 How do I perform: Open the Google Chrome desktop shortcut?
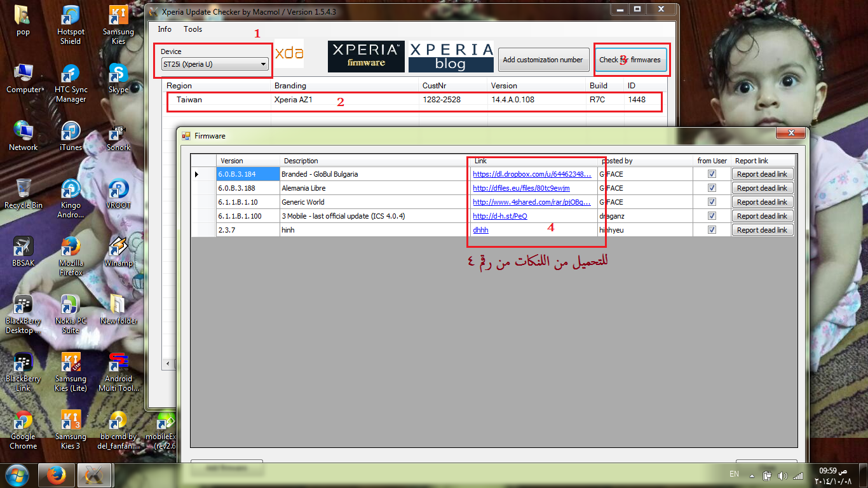point(23,430)
